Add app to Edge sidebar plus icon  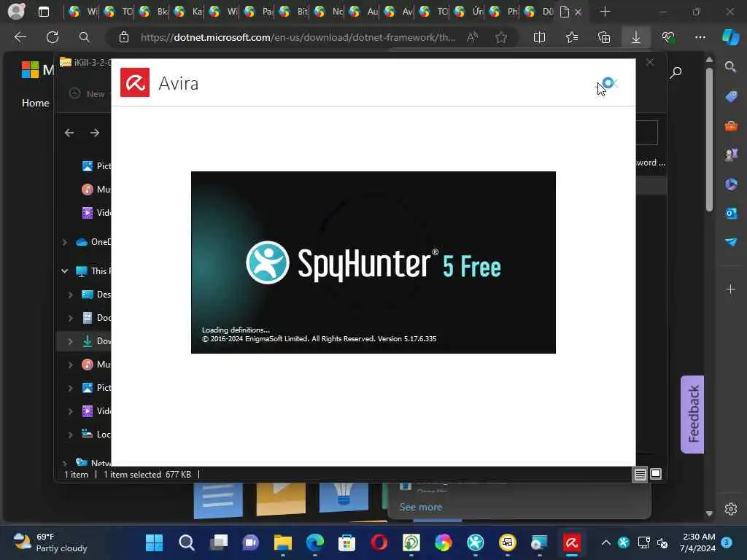pos(730,289)
